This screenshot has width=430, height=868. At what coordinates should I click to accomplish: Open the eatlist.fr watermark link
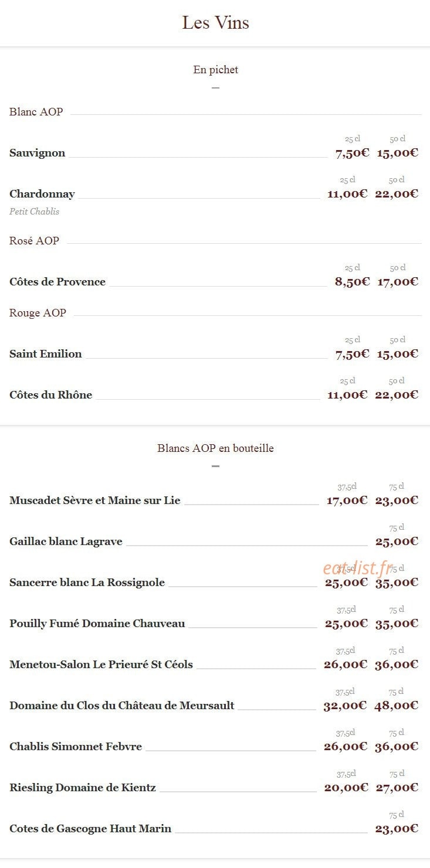click(x=357, y=567)
